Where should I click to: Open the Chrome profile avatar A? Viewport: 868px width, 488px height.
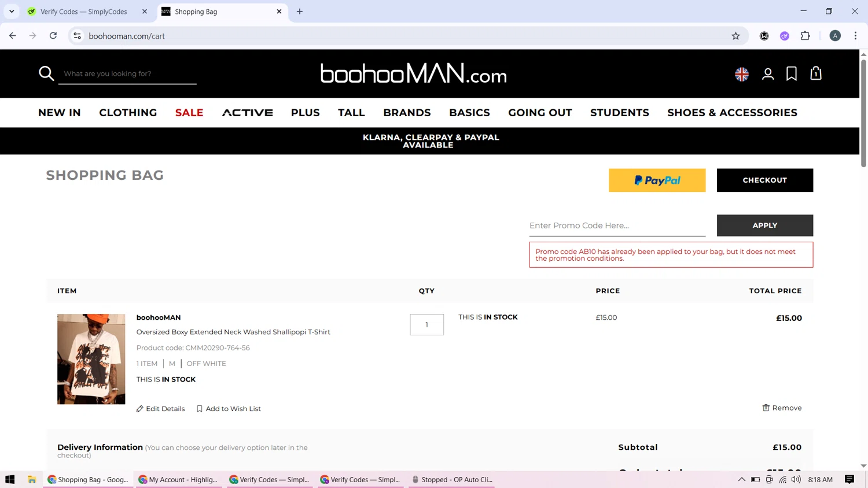tap(835, 36)
